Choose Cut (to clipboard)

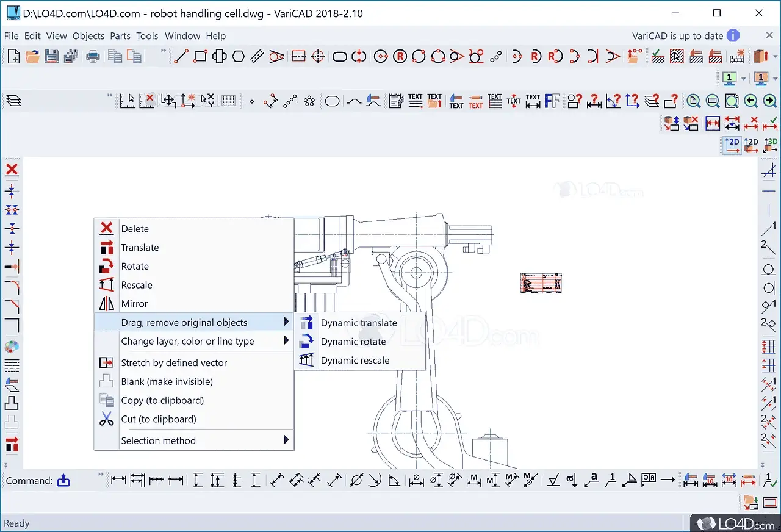pyautogui.click(x=194, y=419)
